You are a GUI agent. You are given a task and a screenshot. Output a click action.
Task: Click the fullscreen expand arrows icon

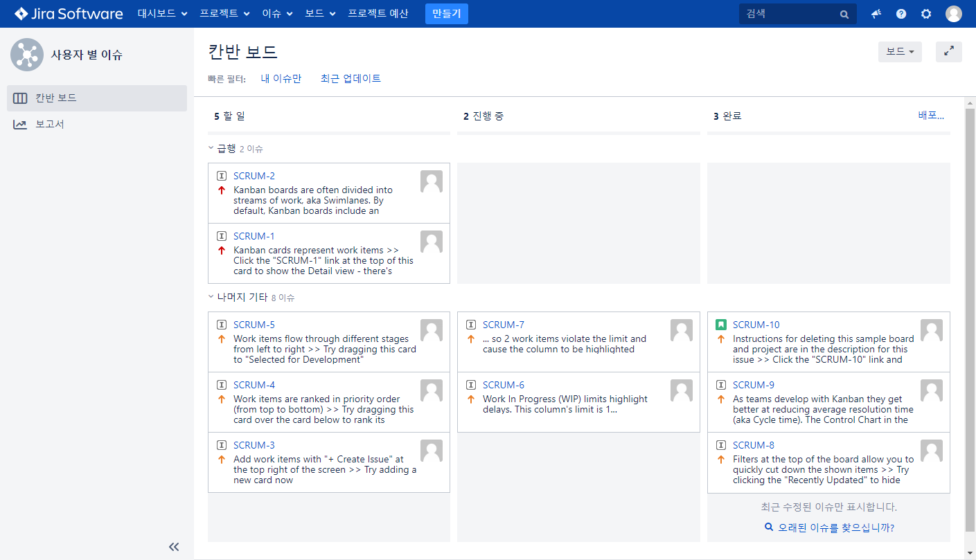pos(949,52)
